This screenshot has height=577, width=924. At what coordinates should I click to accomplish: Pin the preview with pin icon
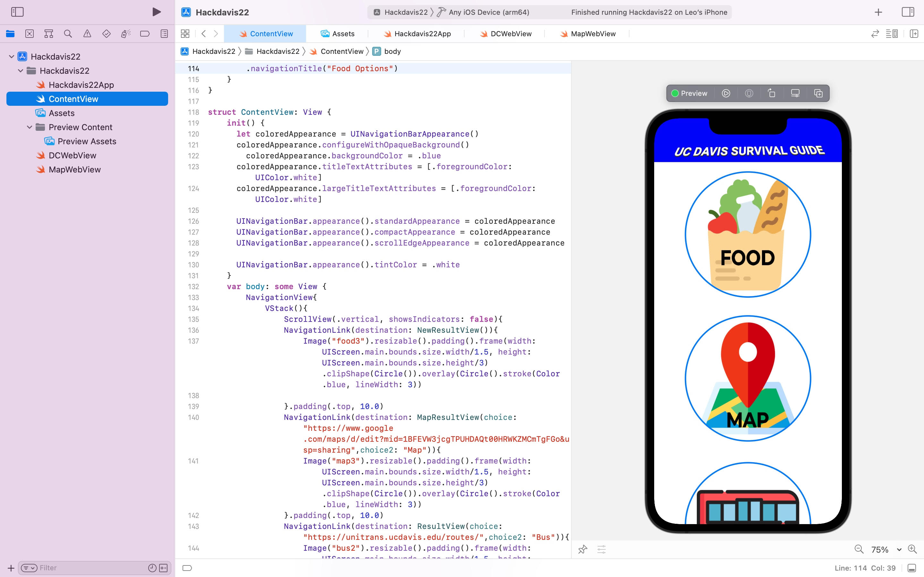tap(582, 549)
